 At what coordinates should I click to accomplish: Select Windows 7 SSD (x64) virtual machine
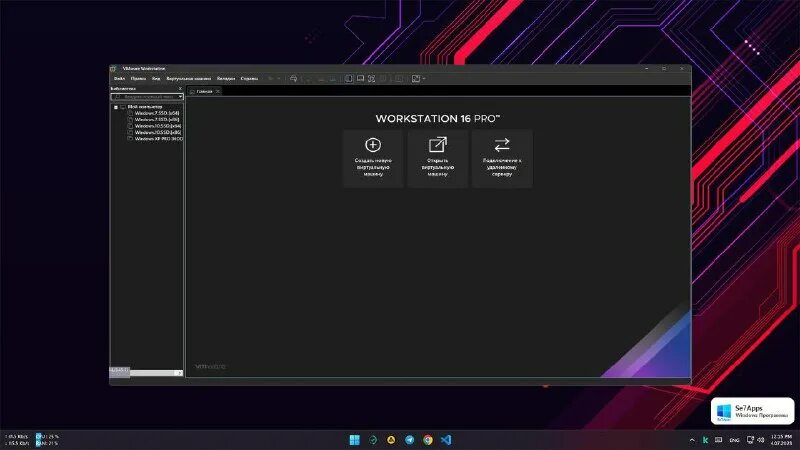pyautogui.click(x=157, y=113)
